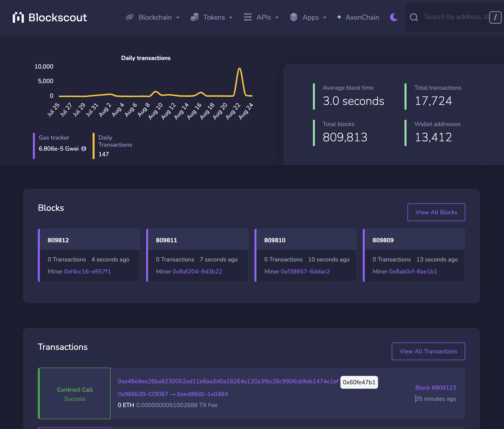Open block 809810 card

(275, 240)
